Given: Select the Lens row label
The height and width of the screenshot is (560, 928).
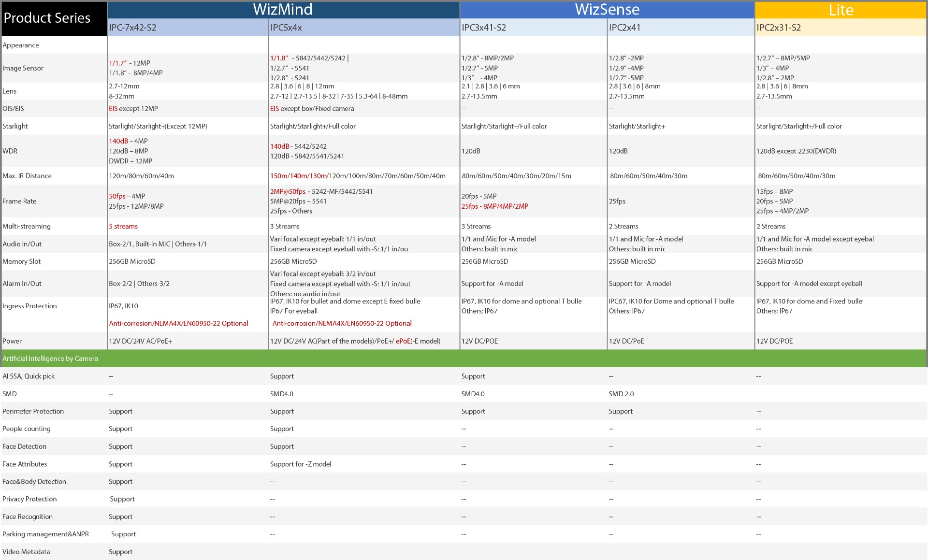Looking at the screenshot, I should click(9, 91).
